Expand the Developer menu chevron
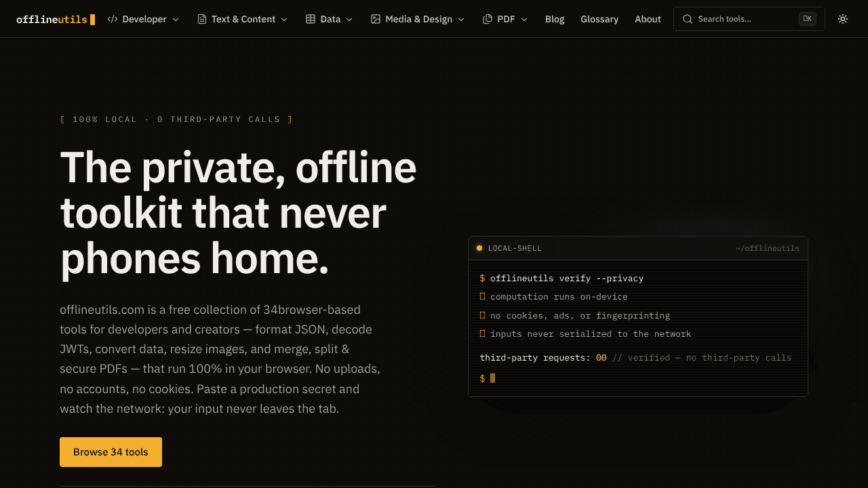The image size is (868, 488). click(176, 19)
